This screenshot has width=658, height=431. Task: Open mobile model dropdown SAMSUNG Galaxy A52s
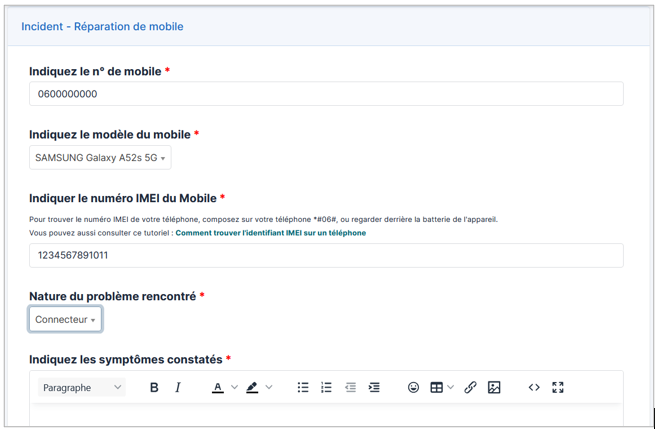tap(100, 158)
